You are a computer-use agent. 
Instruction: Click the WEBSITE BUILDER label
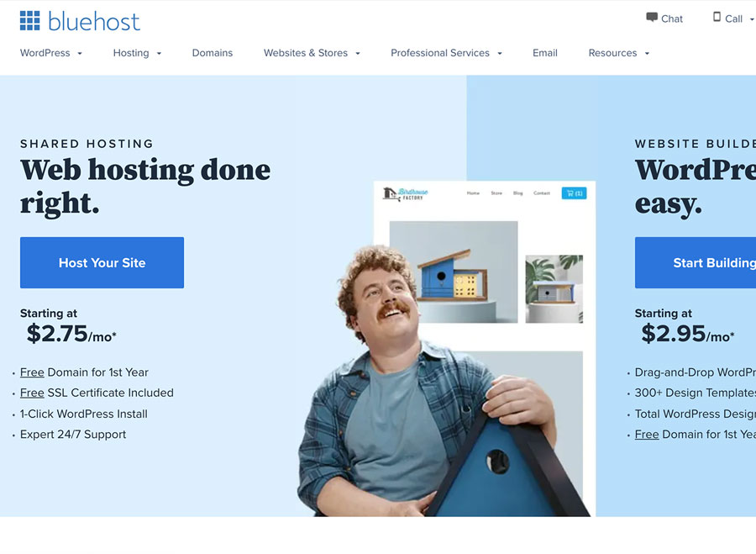pos(696,144)
